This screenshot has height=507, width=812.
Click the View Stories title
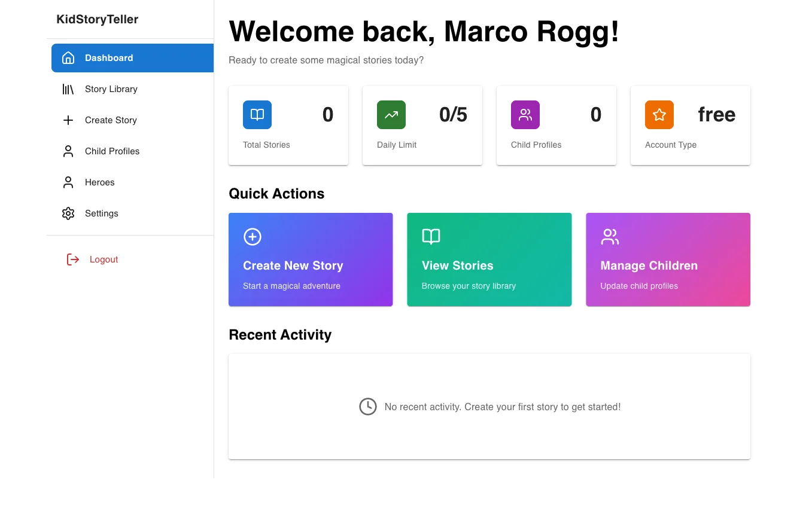tap(458, 265)
